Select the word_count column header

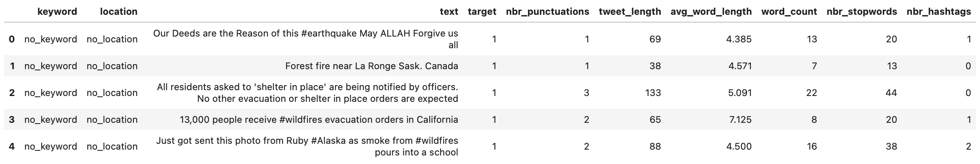[789, 12]
